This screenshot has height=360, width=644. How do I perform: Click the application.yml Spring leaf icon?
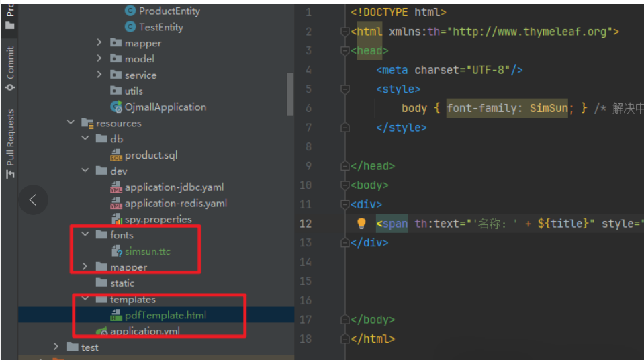pos(101,331)
